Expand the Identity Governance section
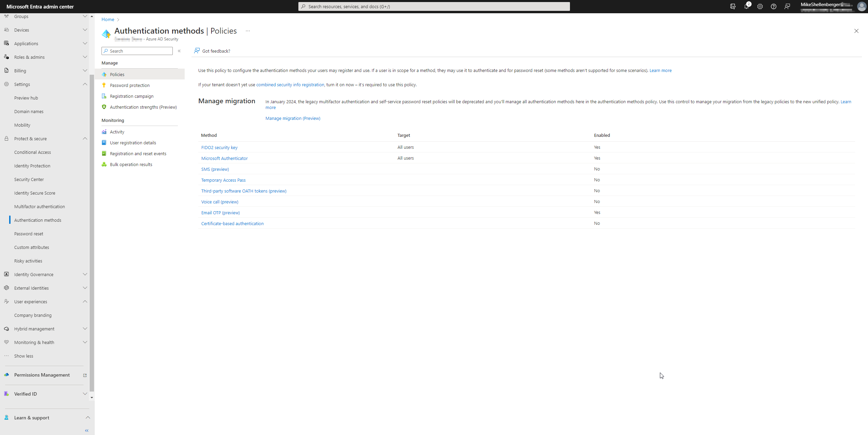The image size is (868, 435). (x=85, y=274)
